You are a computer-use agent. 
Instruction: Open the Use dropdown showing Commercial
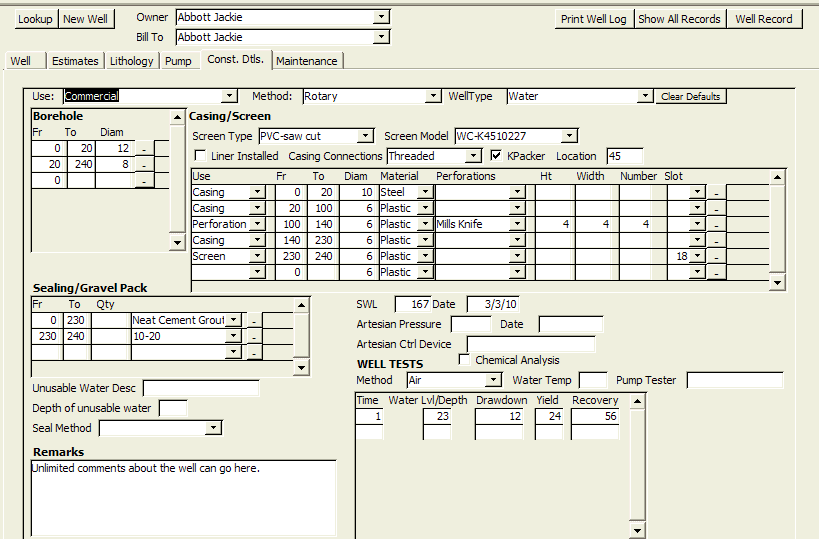click(229, 96)
